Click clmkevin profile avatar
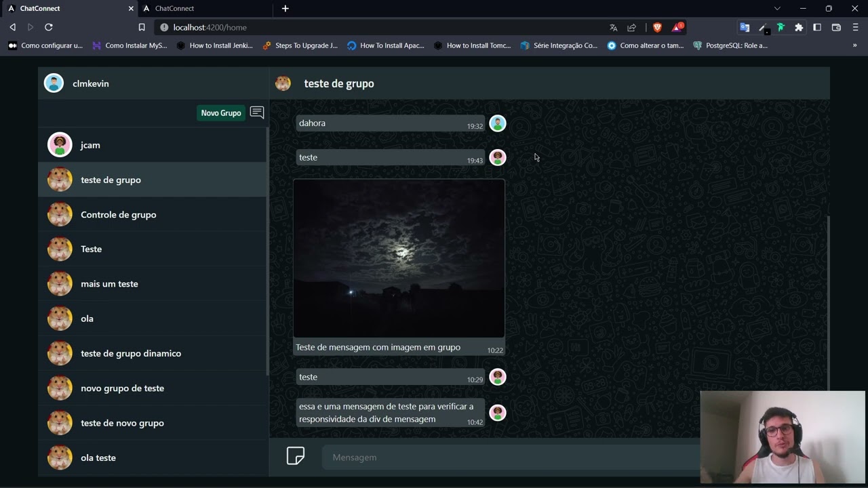This screenshot has width=868, height=488. (54, 83)
